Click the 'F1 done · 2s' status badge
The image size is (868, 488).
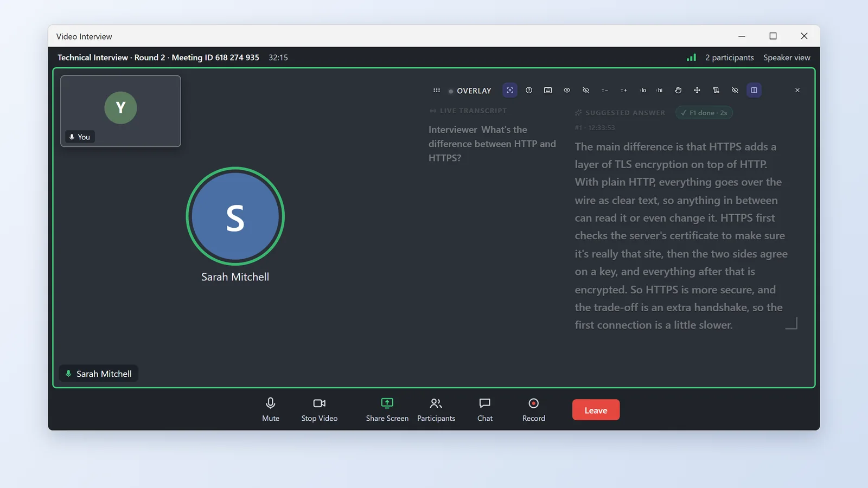704,113
